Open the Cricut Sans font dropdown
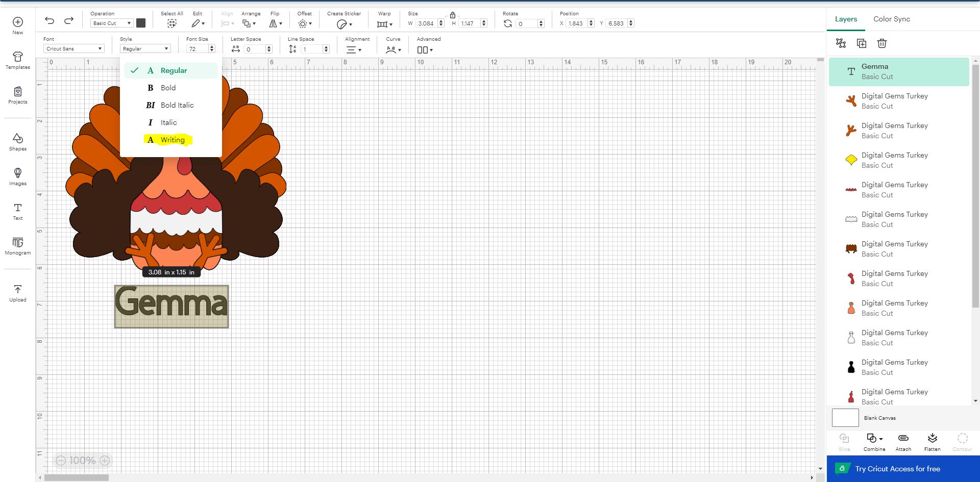980x482 pixels. point(73,48)
